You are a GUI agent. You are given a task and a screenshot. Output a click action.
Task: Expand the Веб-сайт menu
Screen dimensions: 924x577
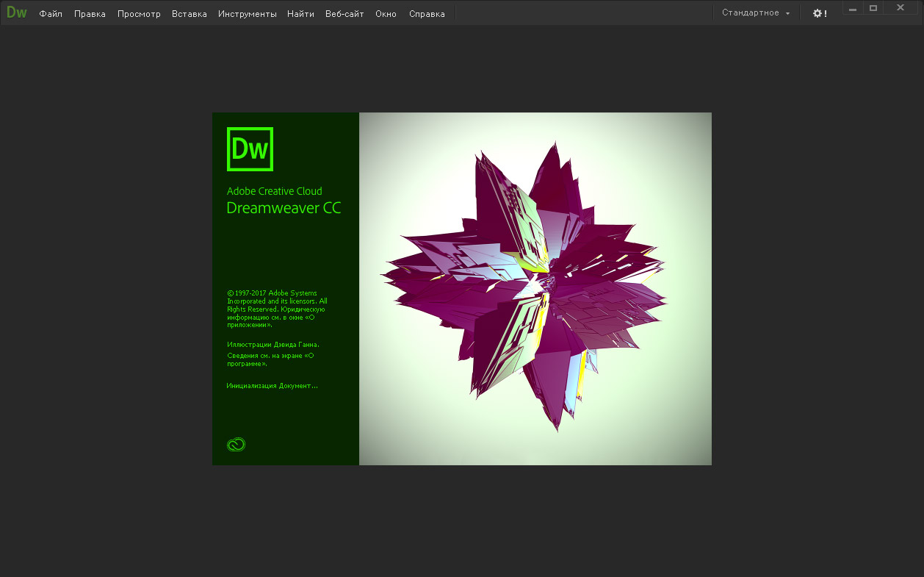[x=344, y=14]
